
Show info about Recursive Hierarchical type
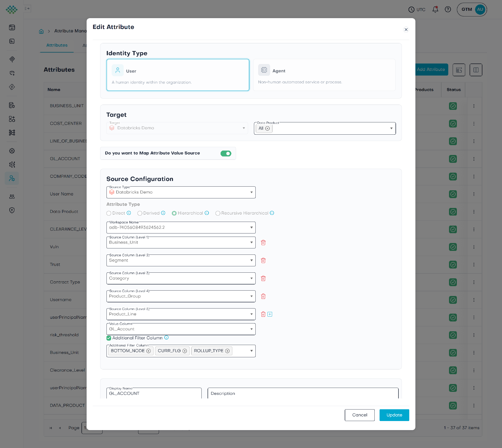click(272, 213)
